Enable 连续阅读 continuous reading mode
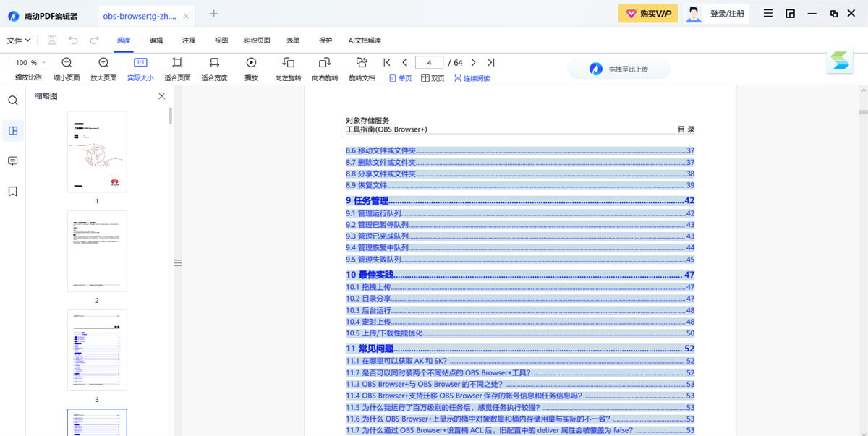Viewport: 868px width, 436px height. click(x=472, y=77)
